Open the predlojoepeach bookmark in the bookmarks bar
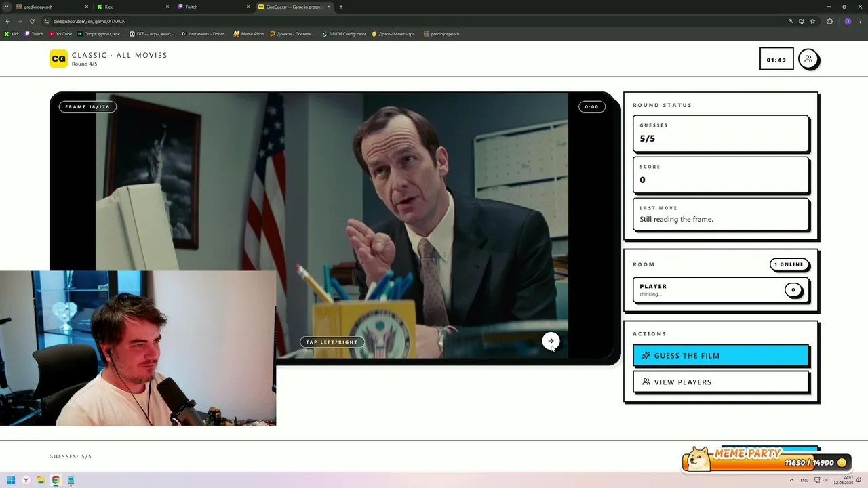This screenshot has width=868, height=488. pos(441,34)
